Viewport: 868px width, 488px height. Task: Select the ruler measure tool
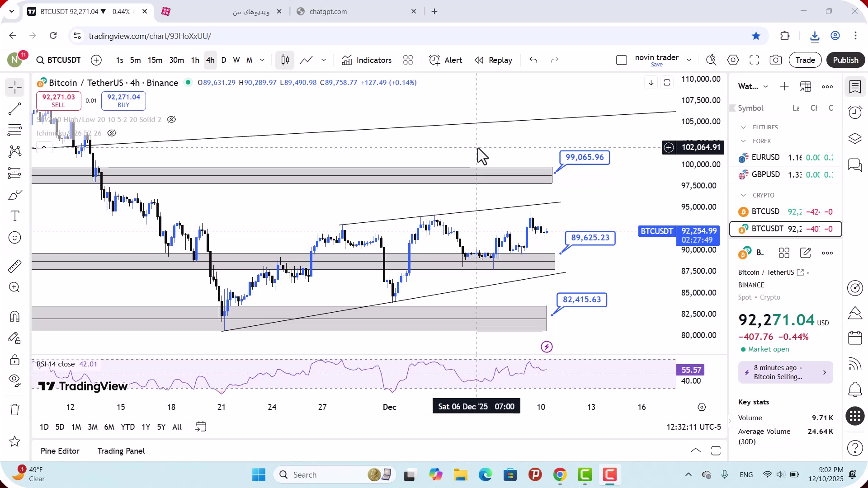pos(14,266)
